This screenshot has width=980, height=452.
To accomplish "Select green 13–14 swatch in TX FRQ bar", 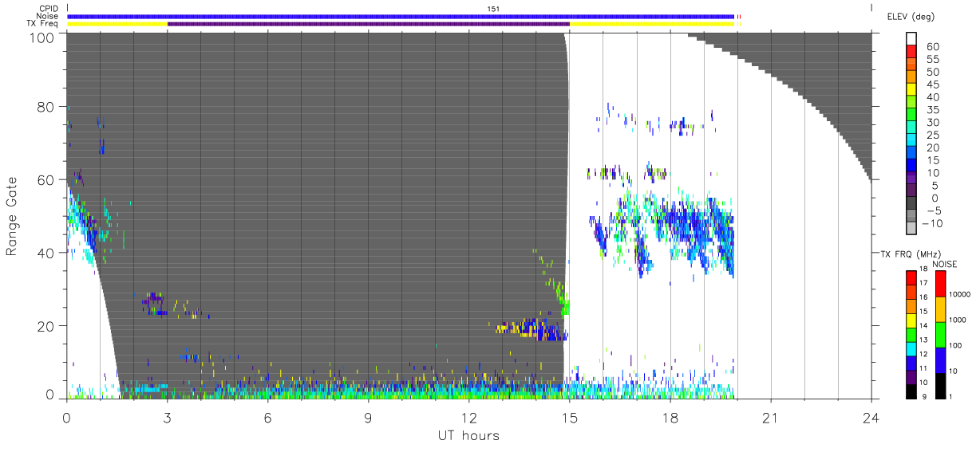I will [911, 334].
